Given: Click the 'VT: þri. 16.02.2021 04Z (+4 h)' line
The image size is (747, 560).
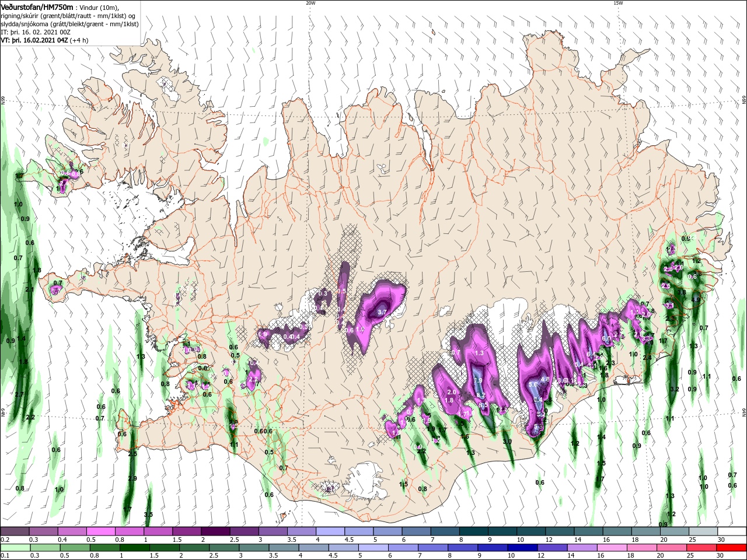Looking at the screenshot, I should click(45, 40).
